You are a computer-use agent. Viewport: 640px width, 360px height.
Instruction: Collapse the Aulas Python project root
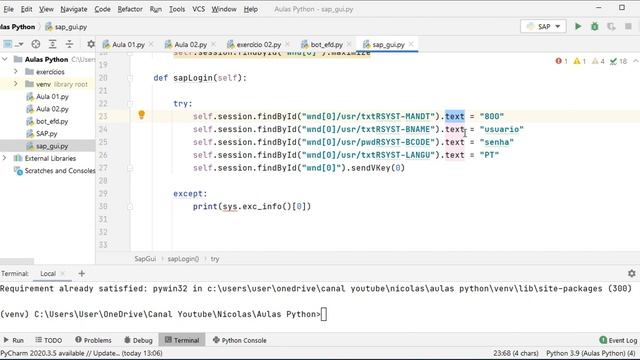coord(5,59)
